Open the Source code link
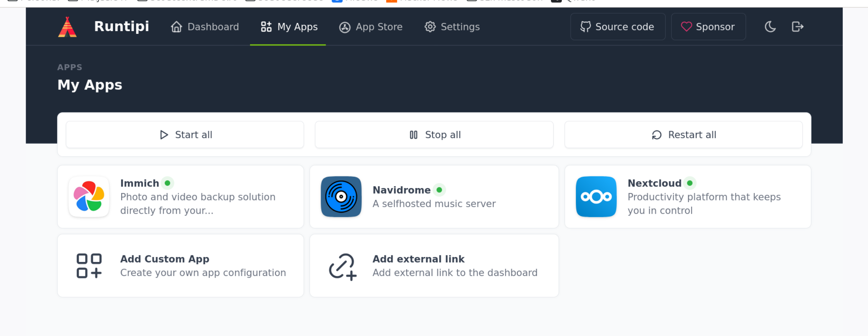868x336 pixels. pos(617,27)
